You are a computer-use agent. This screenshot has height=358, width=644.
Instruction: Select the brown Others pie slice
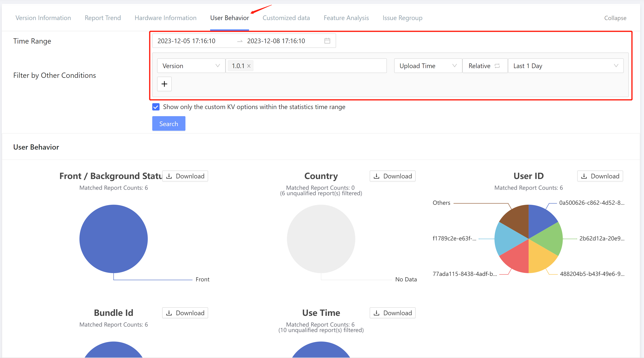pyautogui.click(x=517, y=218)
